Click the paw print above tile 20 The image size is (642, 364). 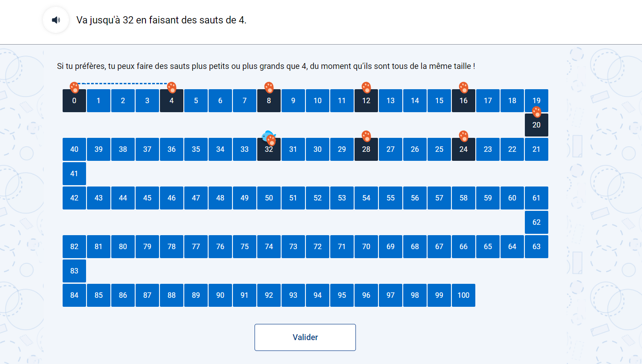pyautogui.click(x=537, y=112)
